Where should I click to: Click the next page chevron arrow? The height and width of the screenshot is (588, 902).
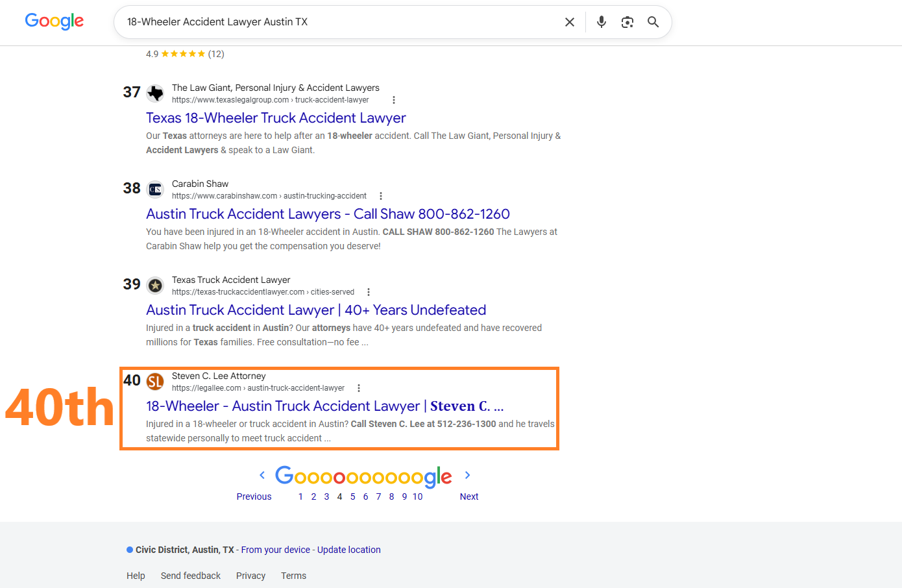point(467,475)
